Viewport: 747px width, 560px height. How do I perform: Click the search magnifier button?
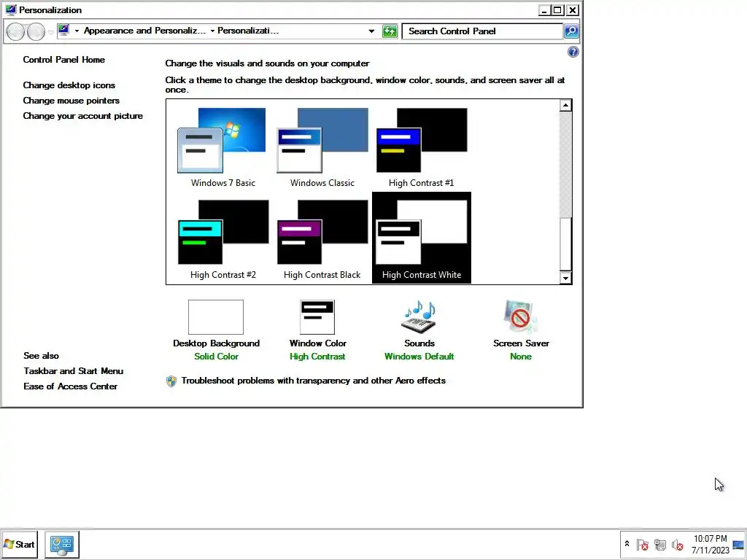click(x=571, y=31)
